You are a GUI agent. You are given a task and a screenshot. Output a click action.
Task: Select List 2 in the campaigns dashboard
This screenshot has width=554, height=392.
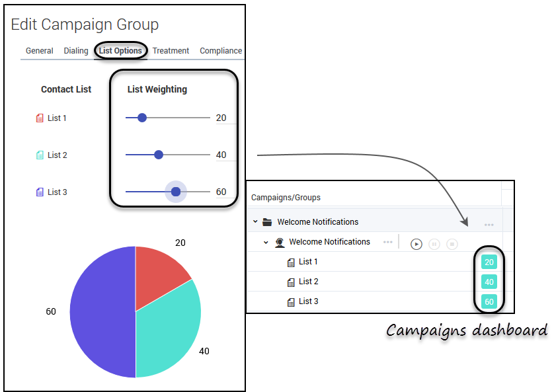tap(308, 282)
